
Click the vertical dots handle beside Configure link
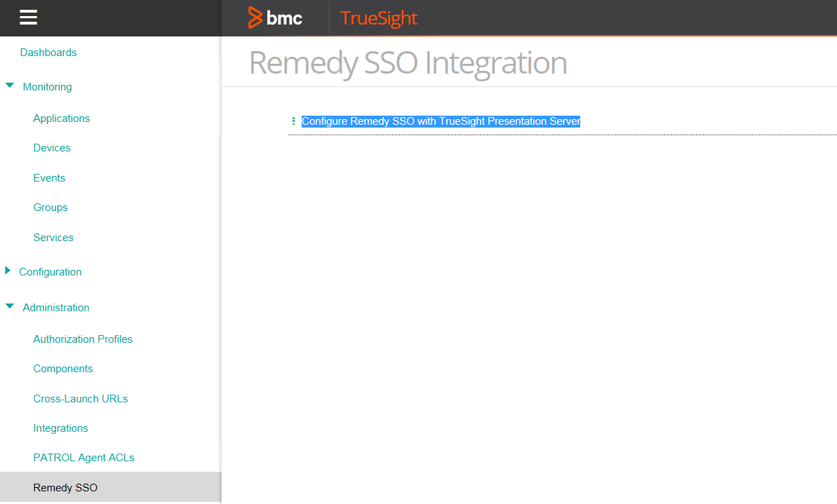click(x=293, y=121)
